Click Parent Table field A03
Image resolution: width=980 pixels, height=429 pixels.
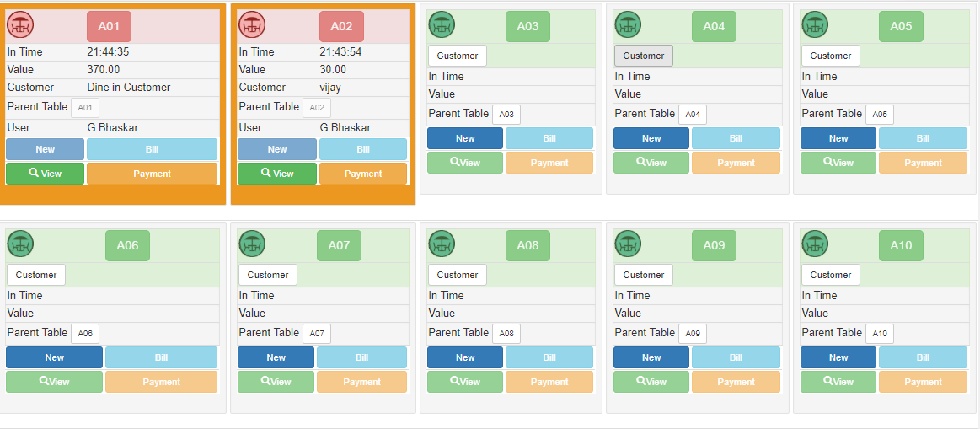[506, 115]
